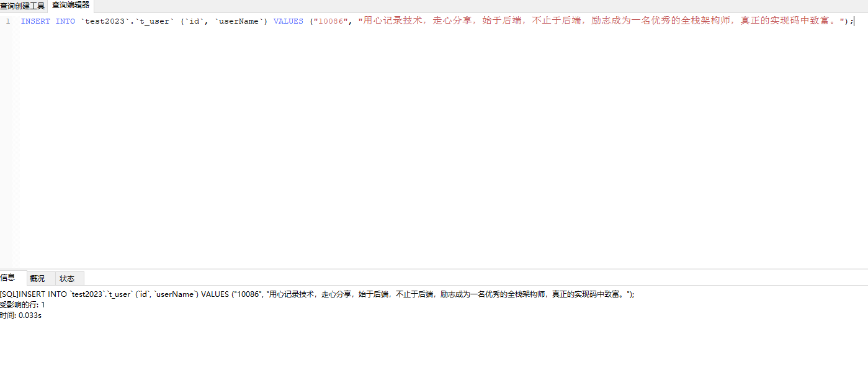
Task: Click the `userName` column name in the editor
Action: pyautogui.click(x=239, y=21)
